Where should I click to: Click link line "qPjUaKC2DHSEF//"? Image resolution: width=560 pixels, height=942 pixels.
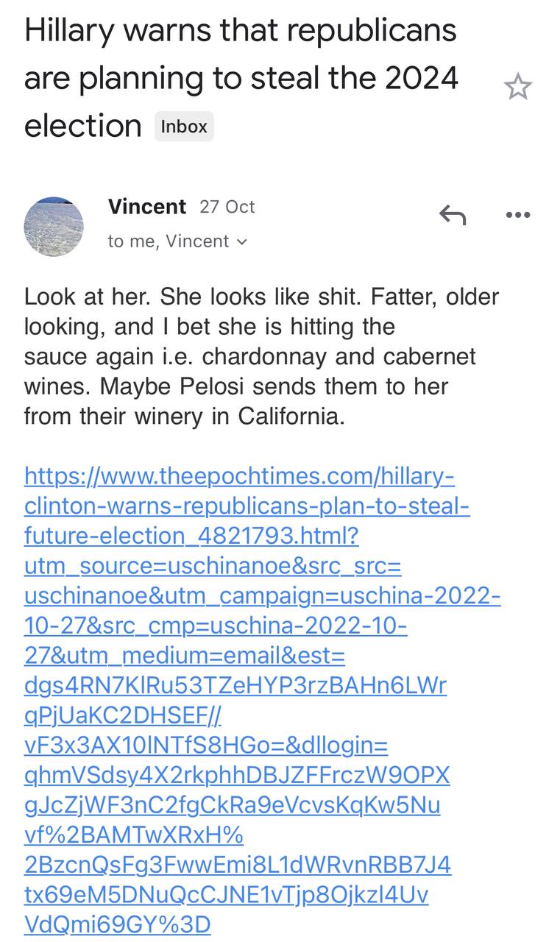point(123,715)
